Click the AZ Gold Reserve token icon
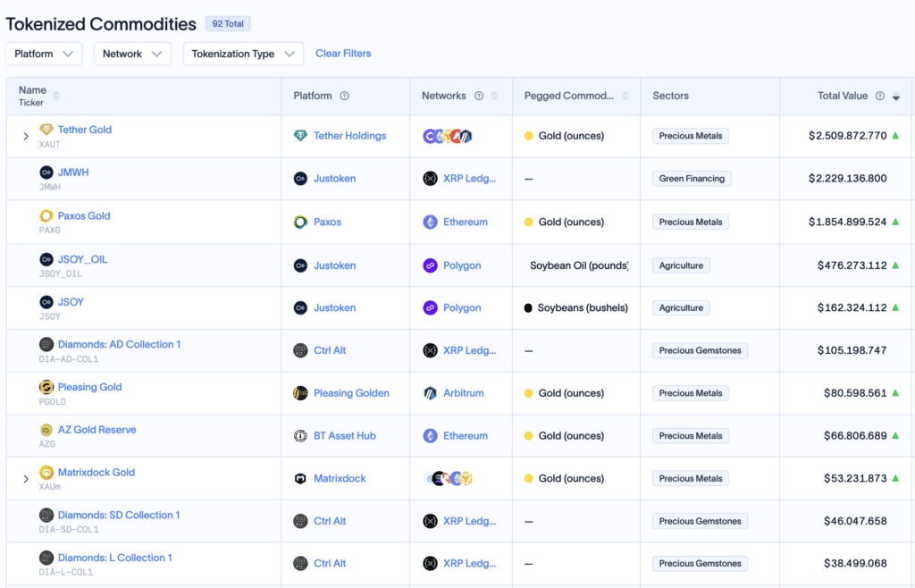The width and height of the screenshot is (915, 588). [x=46, y=430]
